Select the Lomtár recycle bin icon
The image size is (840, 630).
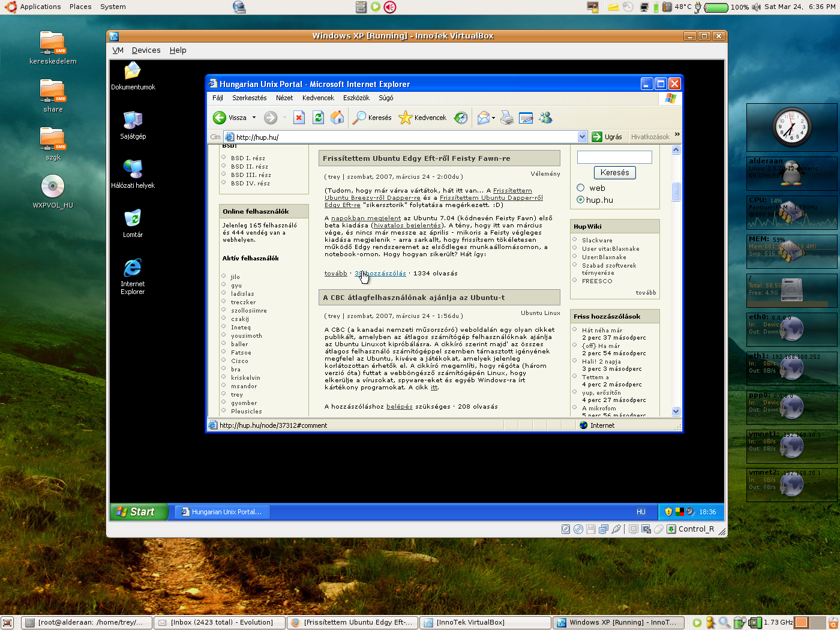(x=133, y=223)
